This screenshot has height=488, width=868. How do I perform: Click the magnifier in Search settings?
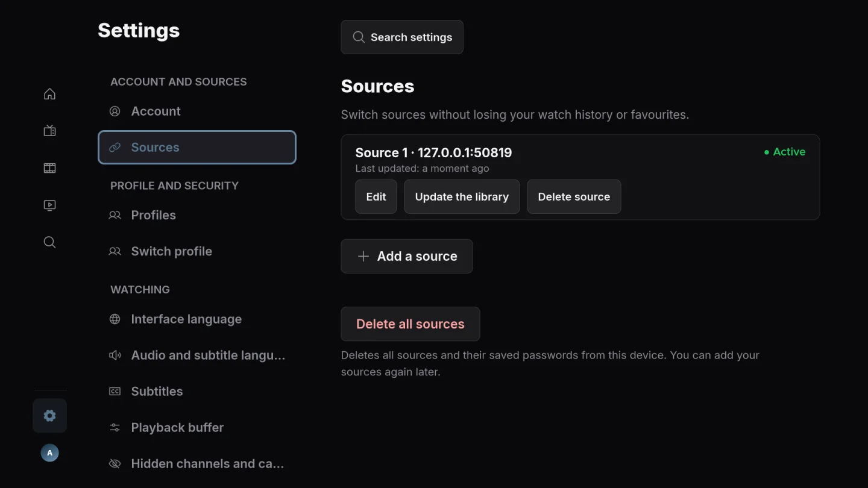click(359, 37)
